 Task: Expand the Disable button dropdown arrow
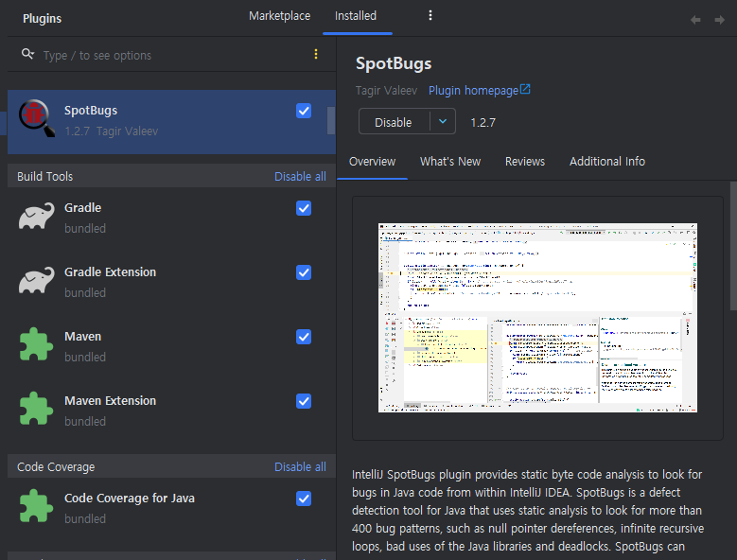pos(443,121)
